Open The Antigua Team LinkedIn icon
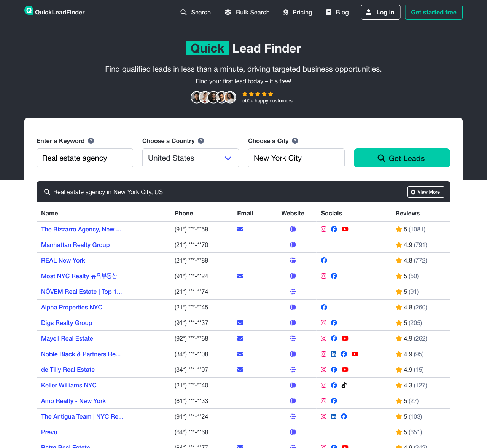487x448 pixels. [334, 416]
